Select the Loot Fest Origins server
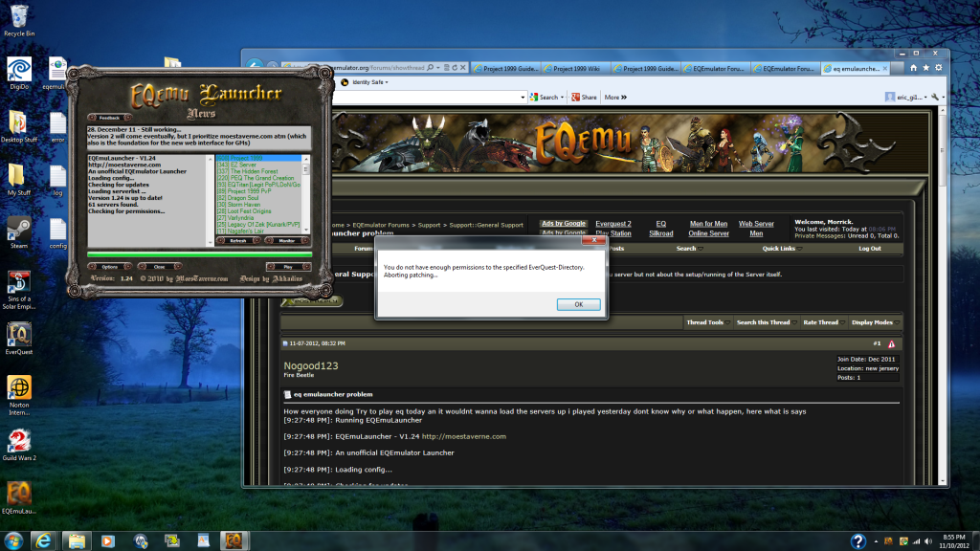This screenshot has width=980, height=551. [x=258, y=211]
